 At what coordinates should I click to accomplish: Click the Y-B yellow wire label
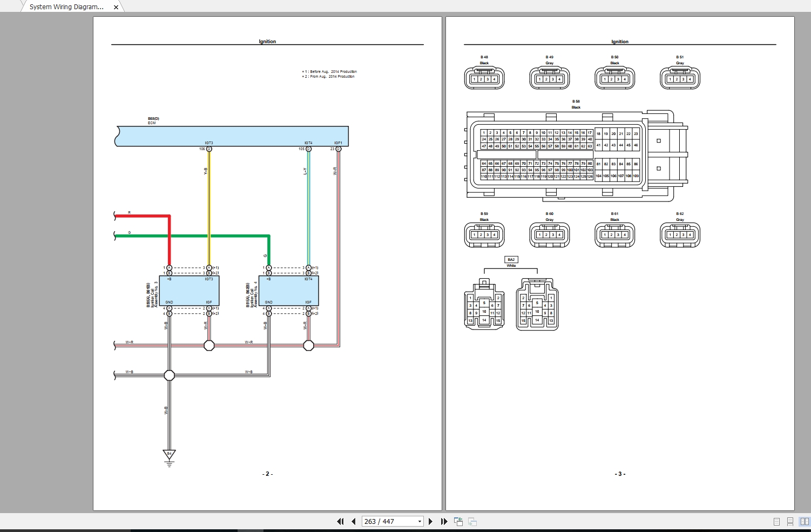click(206, 171)
